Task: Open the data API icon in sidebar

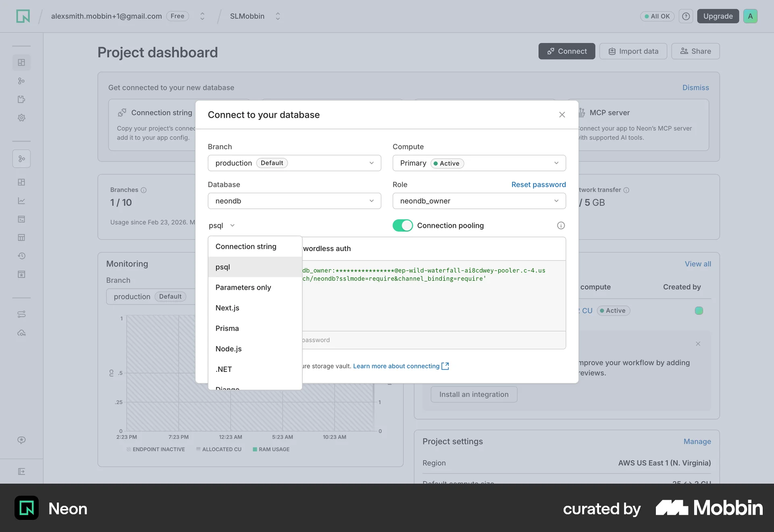Action: [x=21, y=314]
